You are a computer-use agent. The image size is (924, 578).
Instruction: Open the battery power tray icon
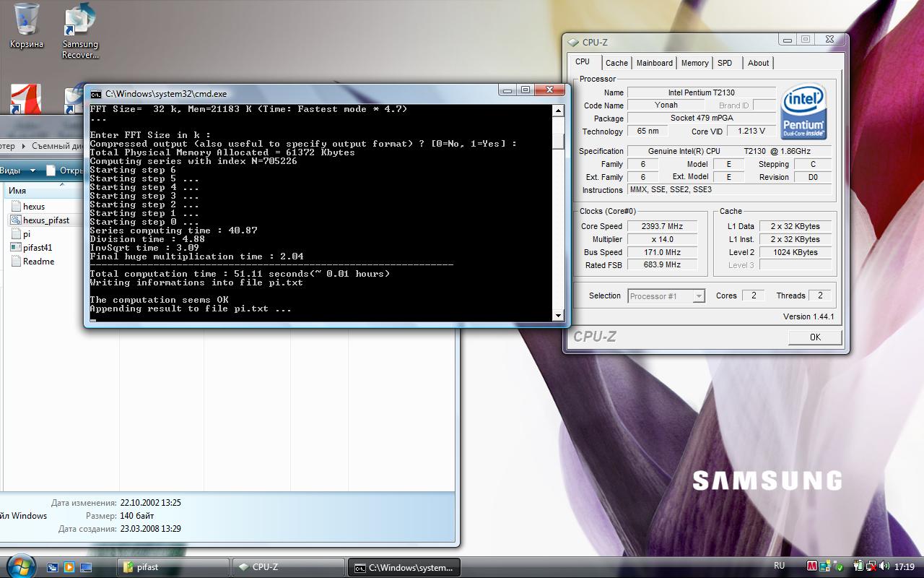(x=859, y=567)
